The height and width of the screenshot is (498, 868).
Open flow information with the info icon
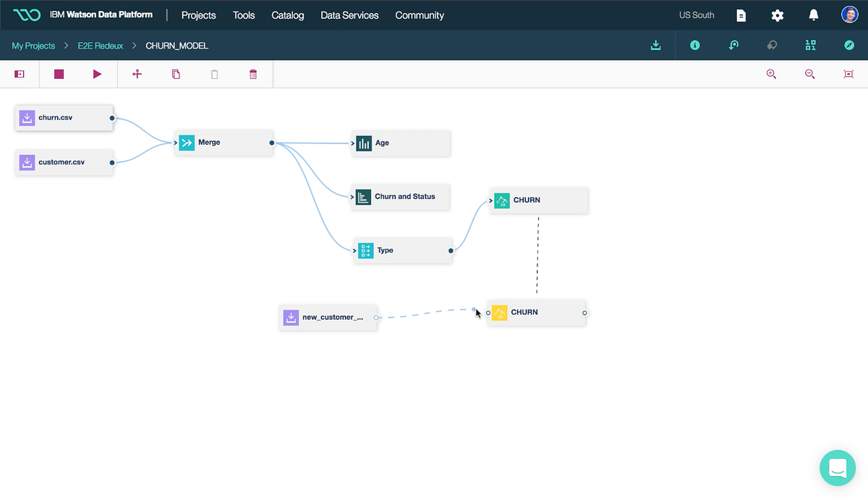pyautogui.click(x=694, y=45)
